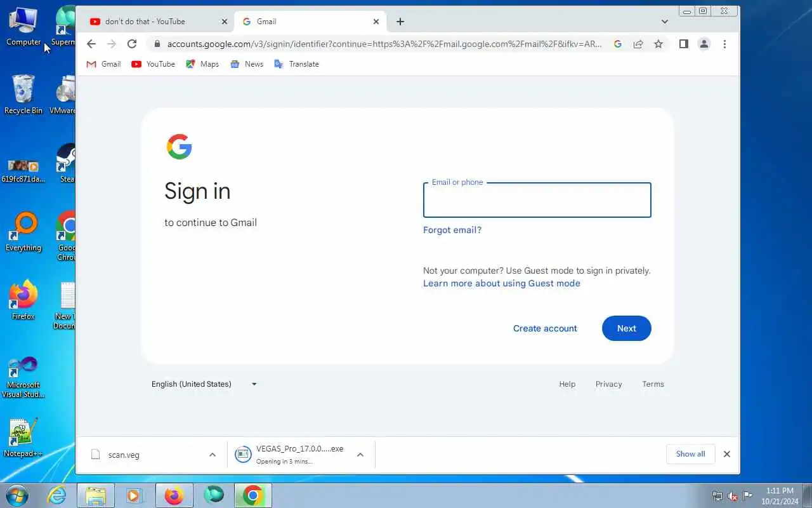This screenshot has height=508, width=812.
Task: Close the 'don't do that - YouTube' tab
Action: 224,22
